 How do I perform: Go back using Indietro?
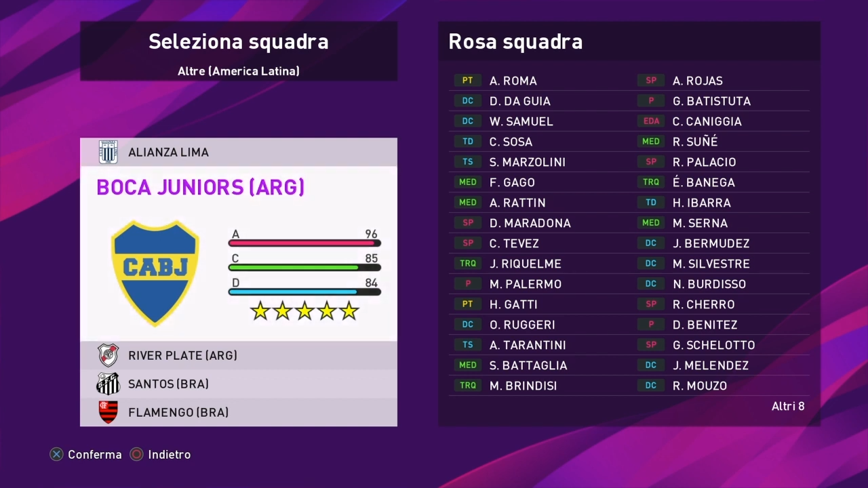coord(170,455)
